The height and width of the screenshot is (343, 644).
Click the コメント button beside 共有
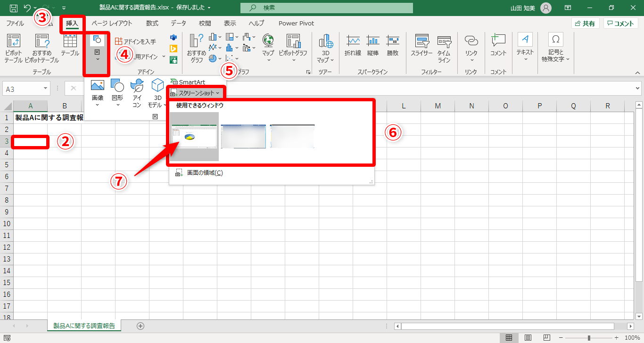coord(621,23)
